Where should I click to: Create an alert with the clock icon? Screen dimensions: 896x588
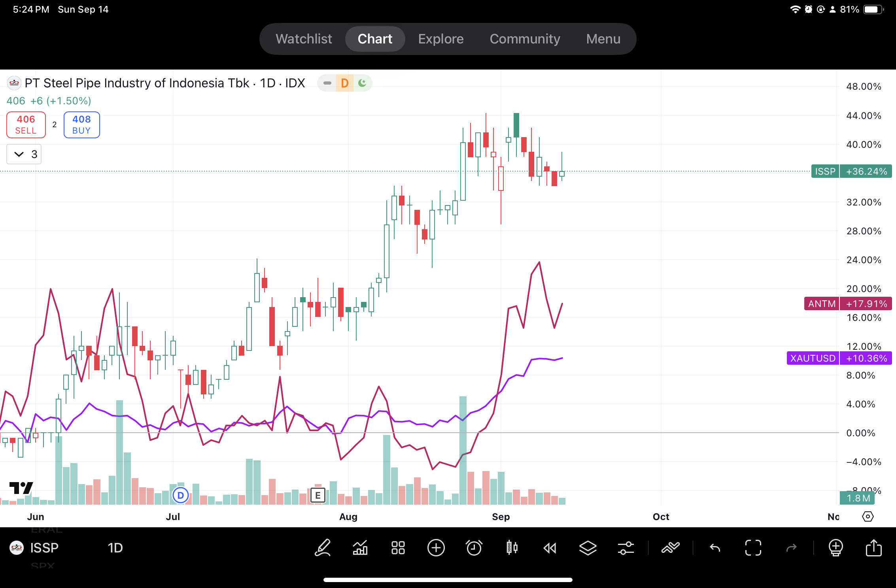click(474, 548)
